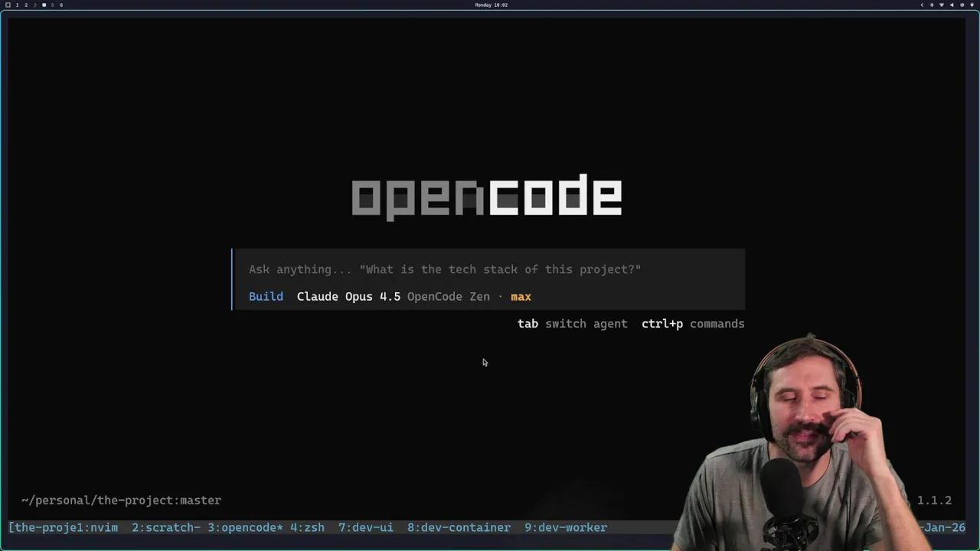This screenshot has height=551, width=980.
Task: Click the 1.1.2 version number
Action: [934, 500]
